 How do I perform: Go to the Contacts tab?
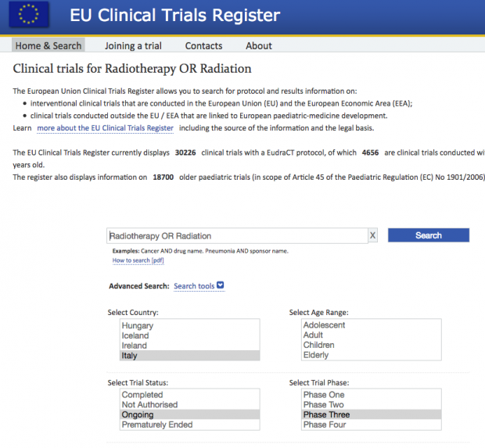point(203,46)
